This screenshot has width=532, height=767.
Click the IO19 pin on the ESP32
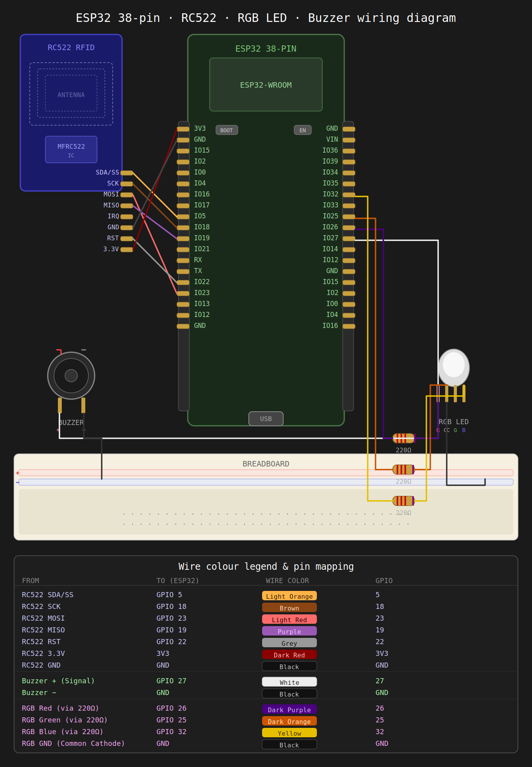183,239
